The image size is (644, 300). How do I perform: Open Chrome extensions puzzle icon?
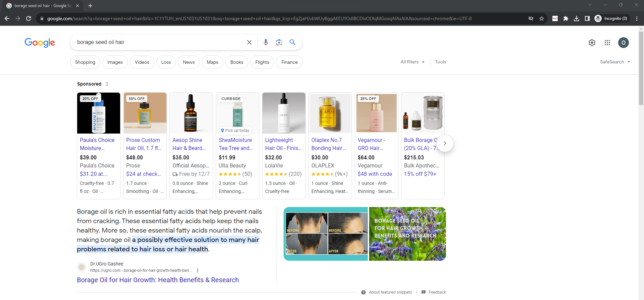pyautogui.click(x=565, y=18)
